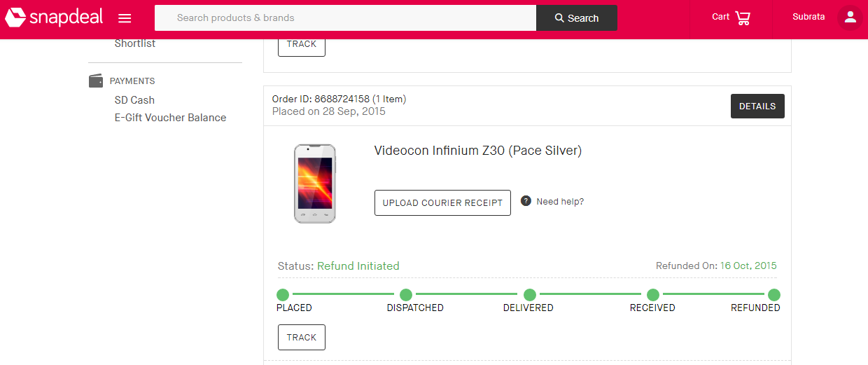Click the Need help? link
The image size is (868, 365).
pyautogui.click(x=560, y=202)
